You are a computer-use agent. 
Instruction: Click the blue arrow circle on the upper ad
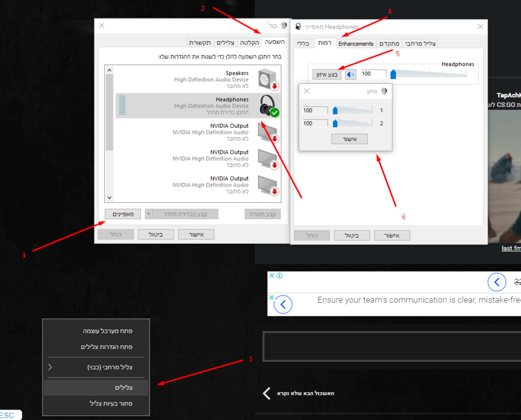pos(496,282)
